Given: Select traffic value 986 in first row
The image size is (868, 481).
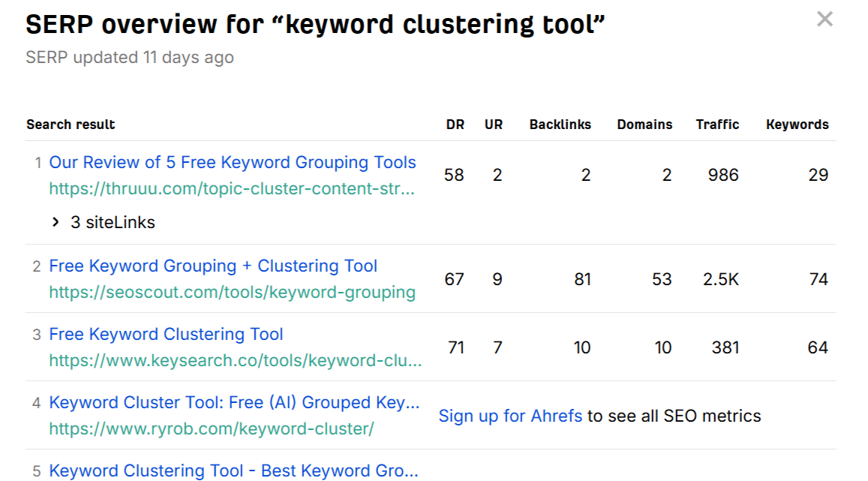Looking at the screenshot, I should (x=723, y=175).
